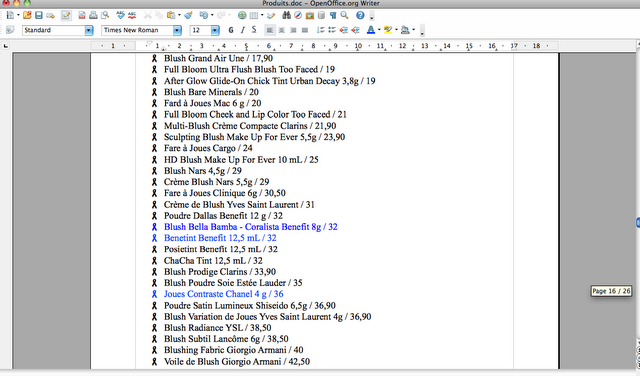Image resolution: width=640 pixels, height=376 pixels.
Task: Toggle AutoSpellcheck red-underline ABC icon
Action: tap(132, 16)
